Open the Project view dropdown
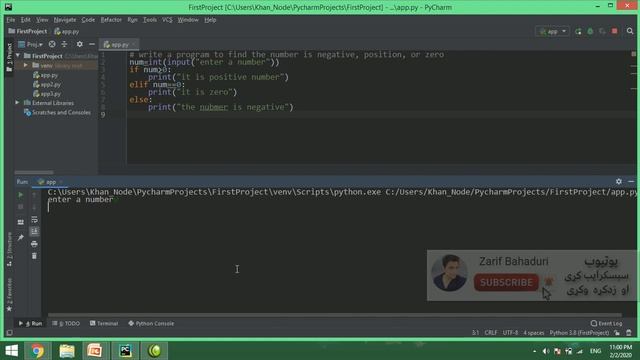The width and height of the screenshot is (640, 360). coord(31,44)
